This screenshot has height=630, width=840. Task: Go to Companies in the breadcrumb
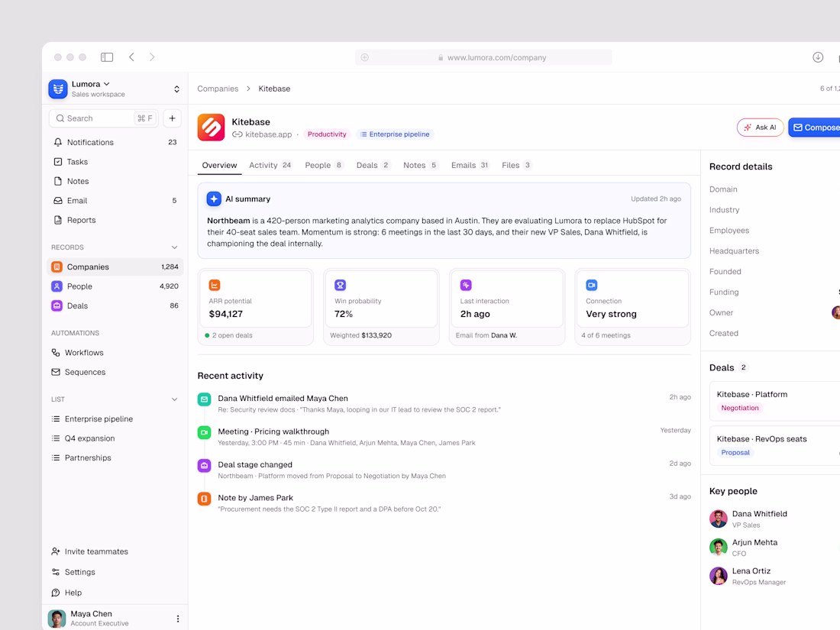click(218, 89)
